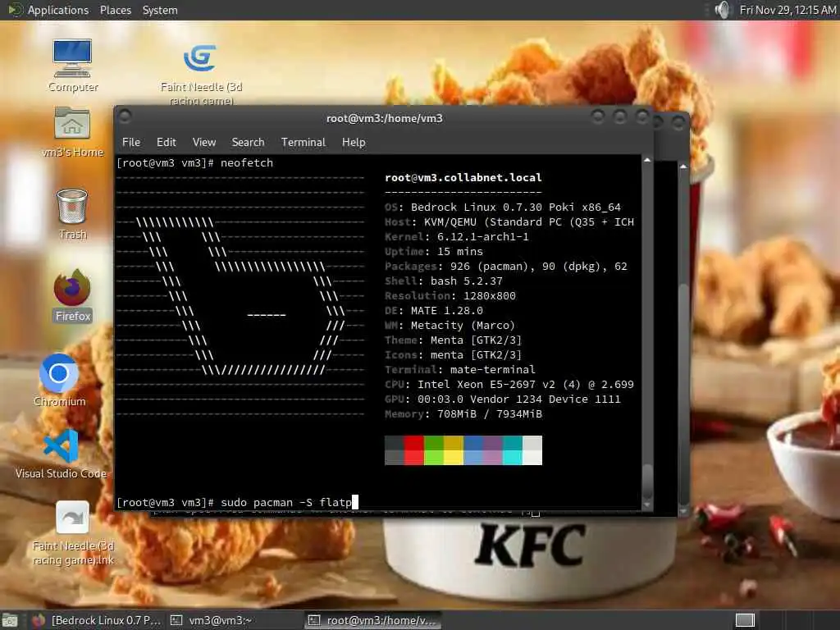This screenshot has width=840, height=630.
Task: Click the cyan color block in neofetch palette
Action: [x=512, y=450]
